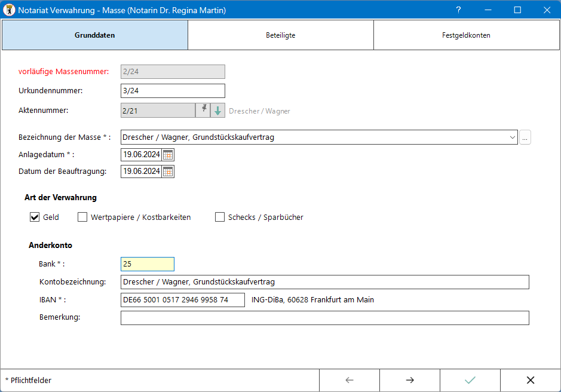Viewport: 561px width, 392px height.
Task: Click the empty Bemerkung text field
Action: 324,318
